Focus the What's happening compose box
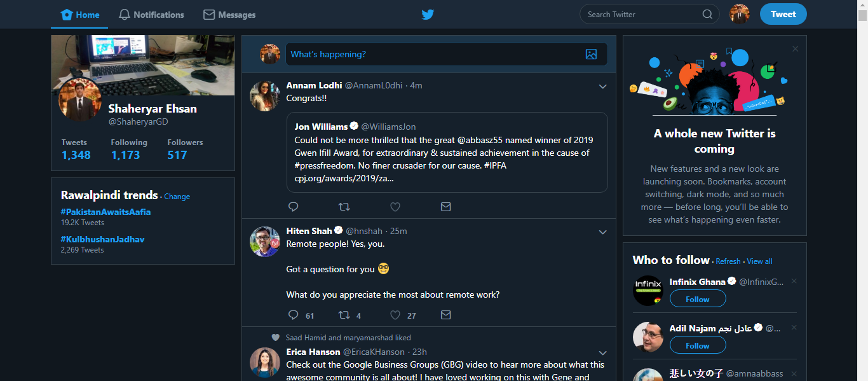This screenshot has height=381, width=868. click(x=432, y=55)
